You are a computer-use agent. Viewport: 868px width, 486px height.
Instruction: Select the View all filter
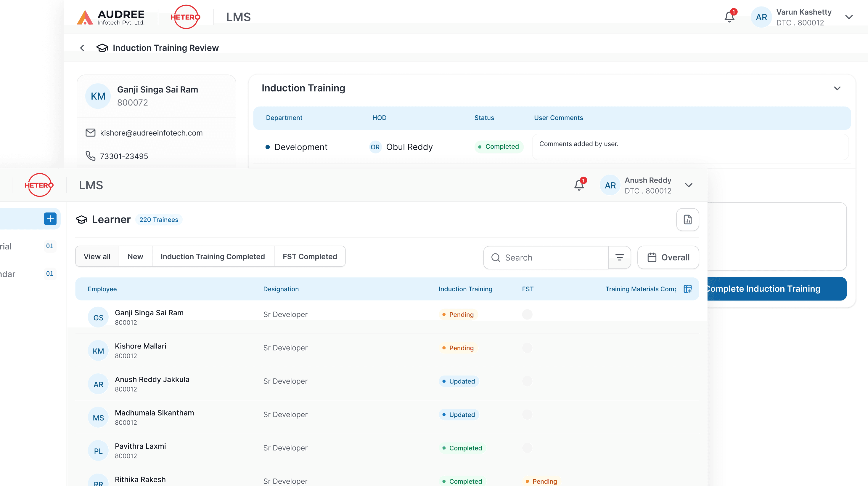tap(97, 256)
